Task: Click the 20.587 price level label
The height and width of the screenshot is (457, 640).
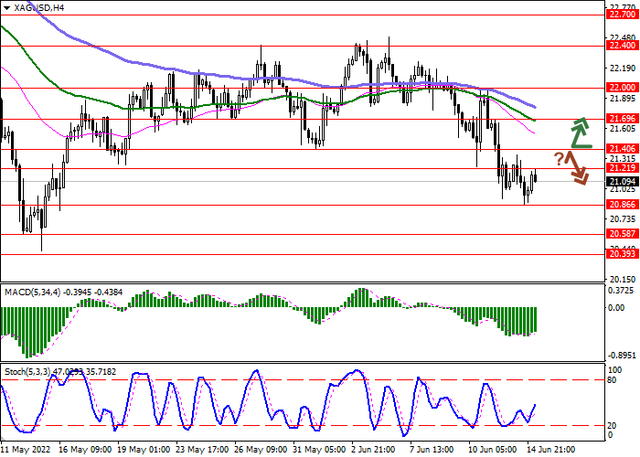Action: [623, 234]
